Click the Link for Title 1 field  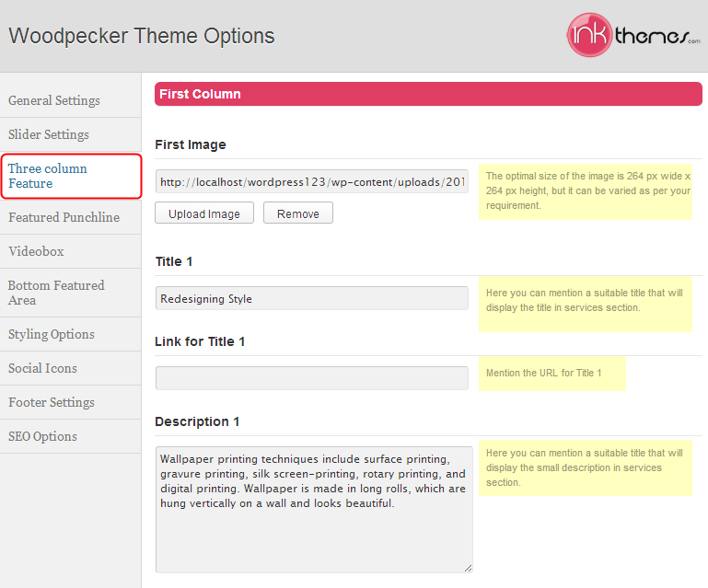[311, 378]
